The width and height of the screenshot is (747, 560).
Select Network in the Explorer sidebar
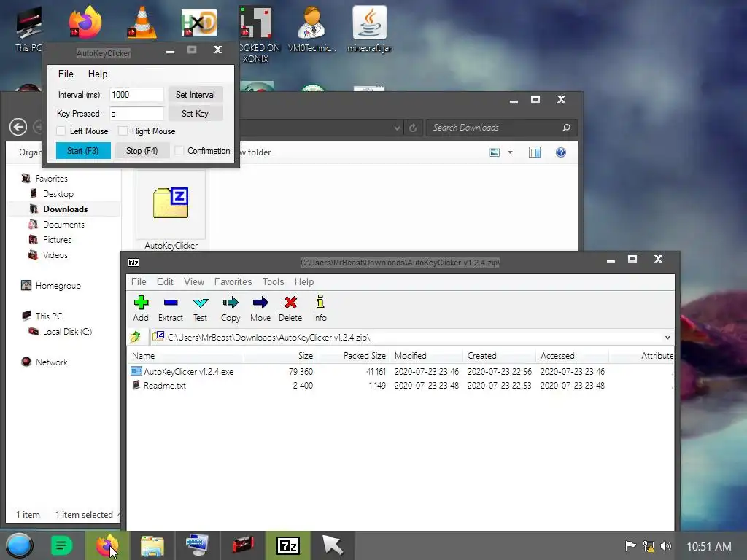51,362
